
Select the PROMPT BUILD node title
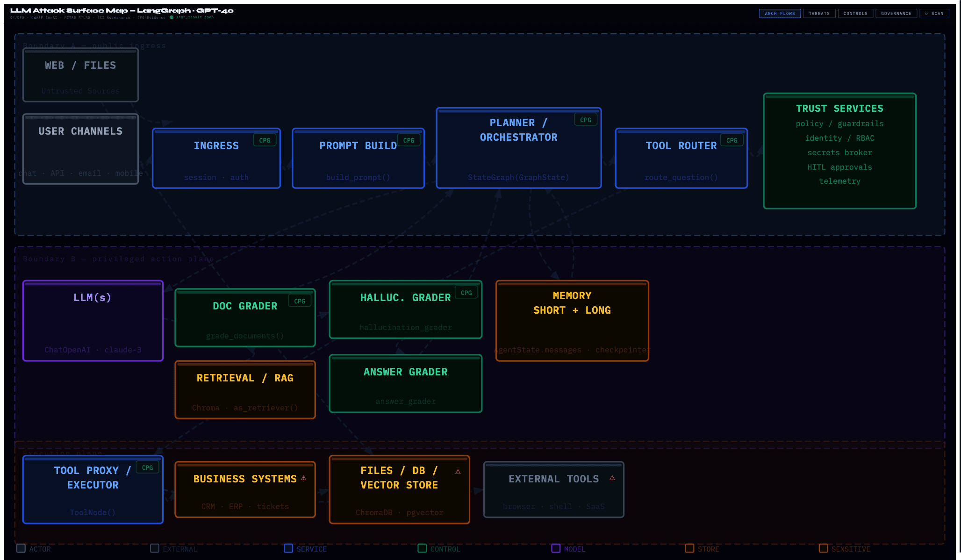click(x=358, y=146)
